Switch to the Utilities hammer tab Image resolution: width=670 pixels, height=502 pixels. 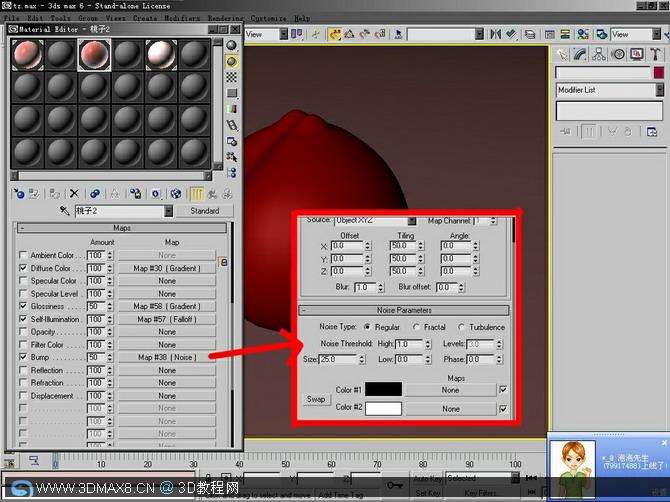[655, 54]
